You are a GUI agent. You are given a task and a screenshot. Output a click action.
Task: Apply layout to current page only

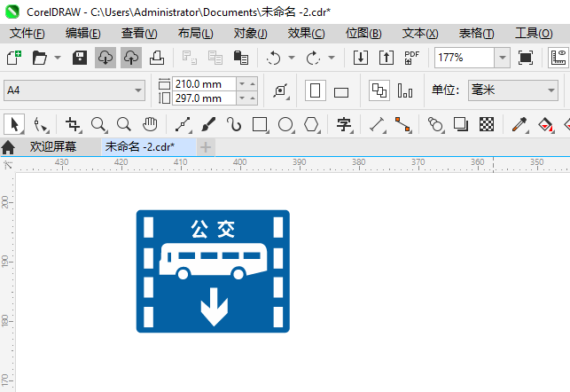(404, 90)
